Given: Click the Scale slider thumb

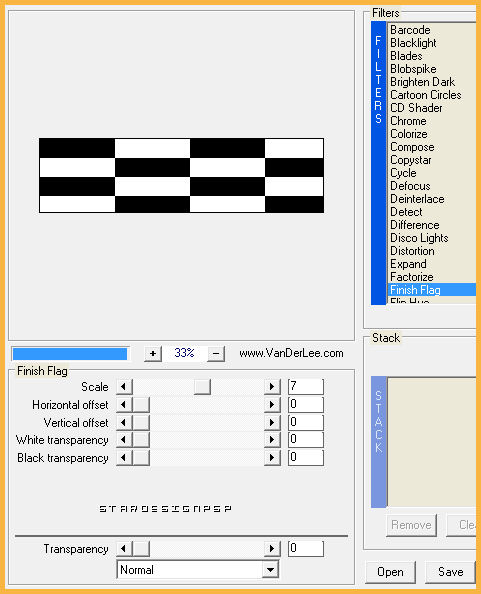Looking at the screenshot, I should (x=202, y=387).
